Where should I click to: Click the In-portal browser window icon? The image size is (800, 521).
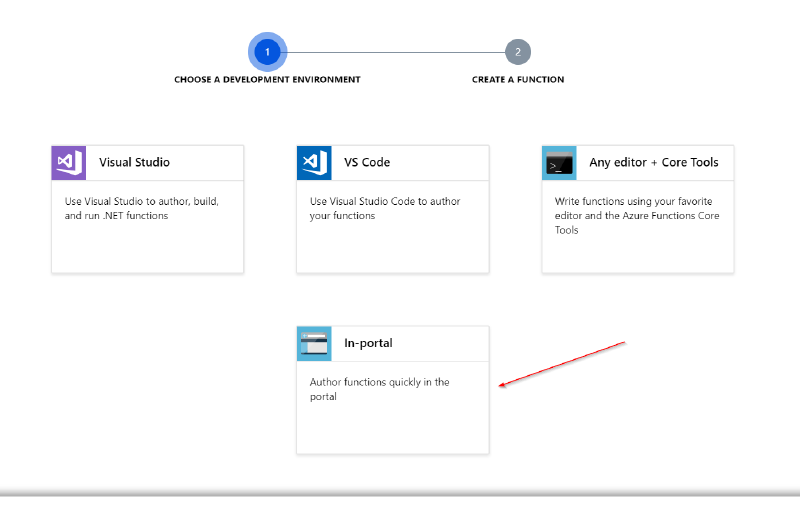click(x=314, y=343)
